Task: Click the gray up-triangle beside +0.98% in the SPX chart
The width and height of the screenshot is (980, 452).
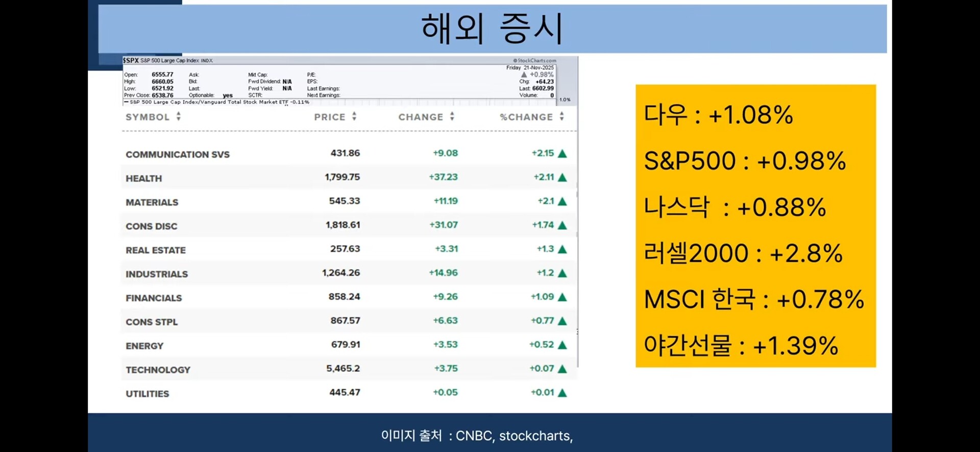Action: tap(524, 74)
